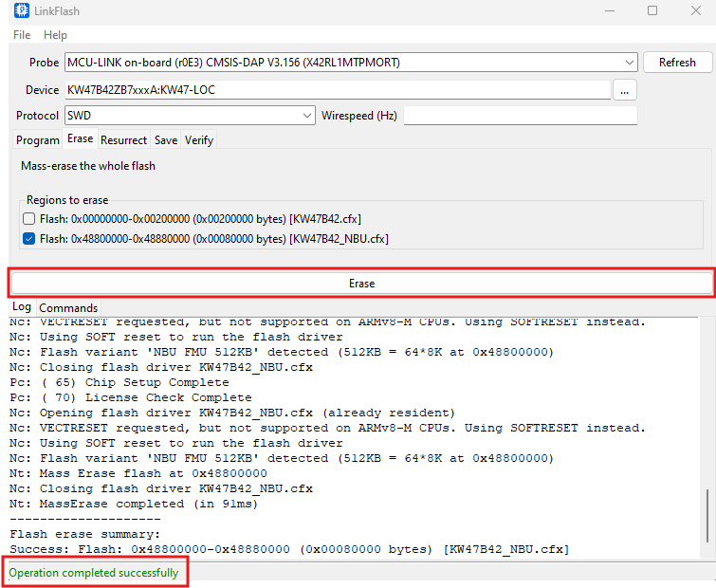The height and width of the screenshot is (588, 716).
Task: Click the log vertical scrollbar
Action: 707,436
